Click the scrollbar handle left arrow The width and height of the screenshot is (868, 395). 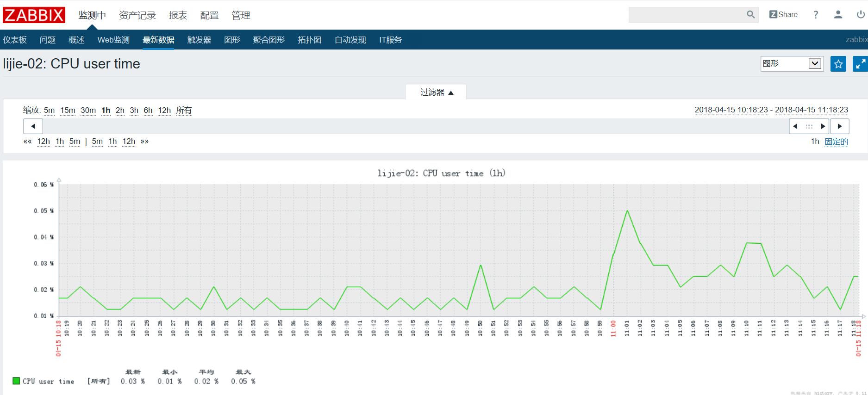pos(795,126)
